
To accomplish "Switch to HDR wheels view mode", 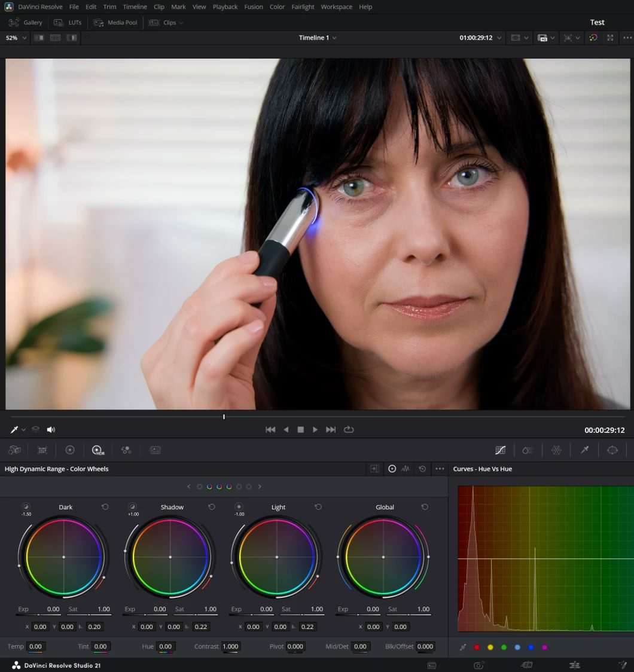I will pyautogui.click(x=392, y=469).
